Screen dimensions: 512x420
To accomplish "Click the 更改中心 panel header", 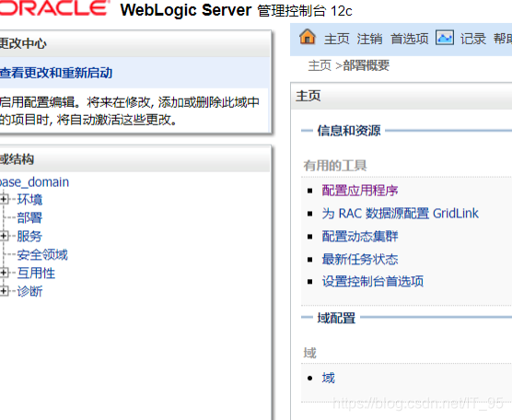I will pyautogui.click(x=134, y=44).
